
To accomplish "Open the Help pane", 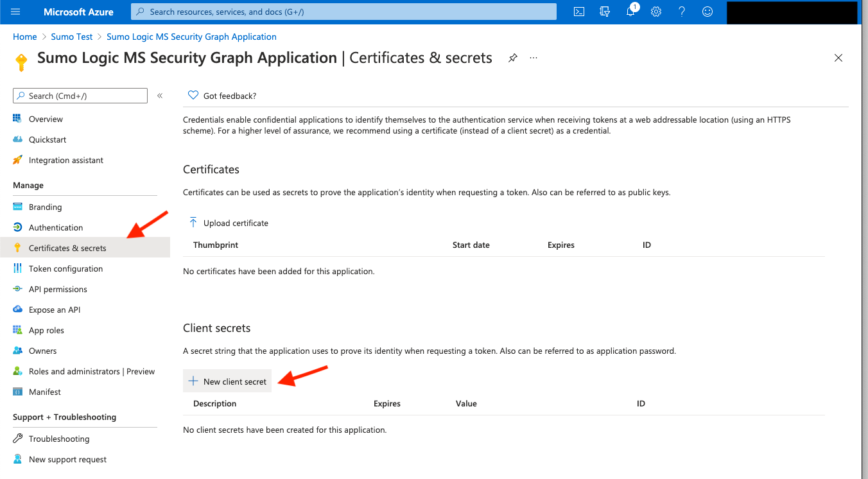I will [x=681, y=11].
